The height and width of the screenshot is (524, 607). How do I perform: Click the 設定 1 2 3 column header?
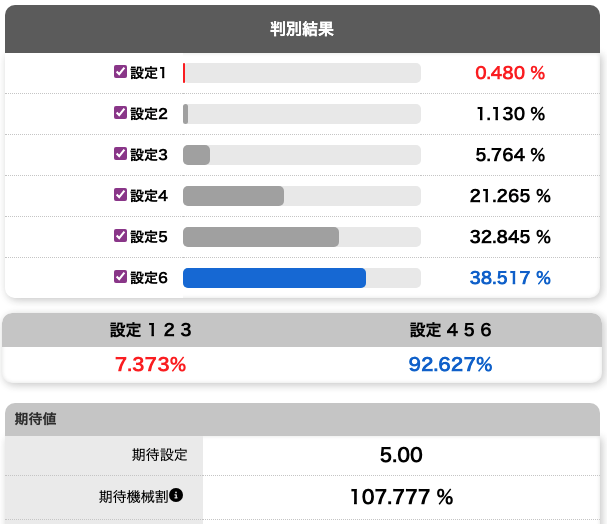coord(151,330)
